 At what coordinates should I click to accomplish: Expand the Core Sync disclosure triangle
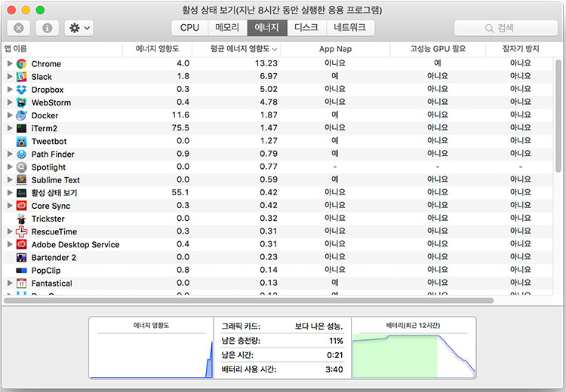(10, 206)
